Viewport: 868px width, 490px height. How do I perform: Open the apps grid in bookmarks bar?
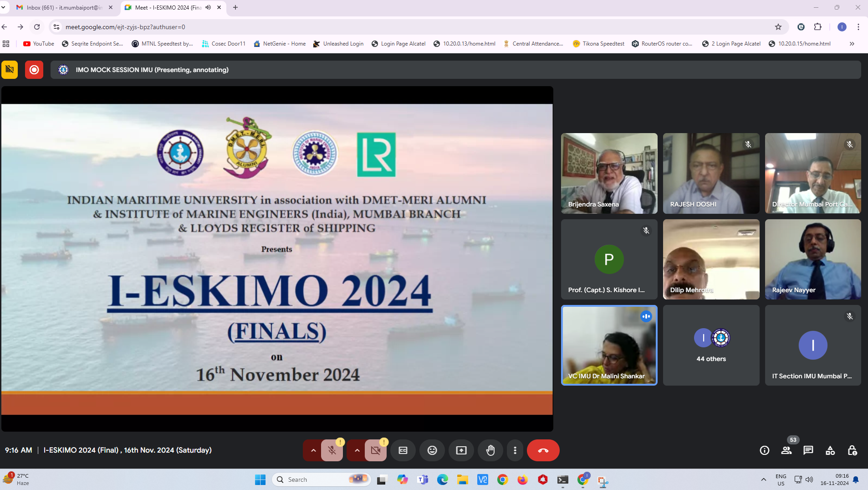[6, 44]
